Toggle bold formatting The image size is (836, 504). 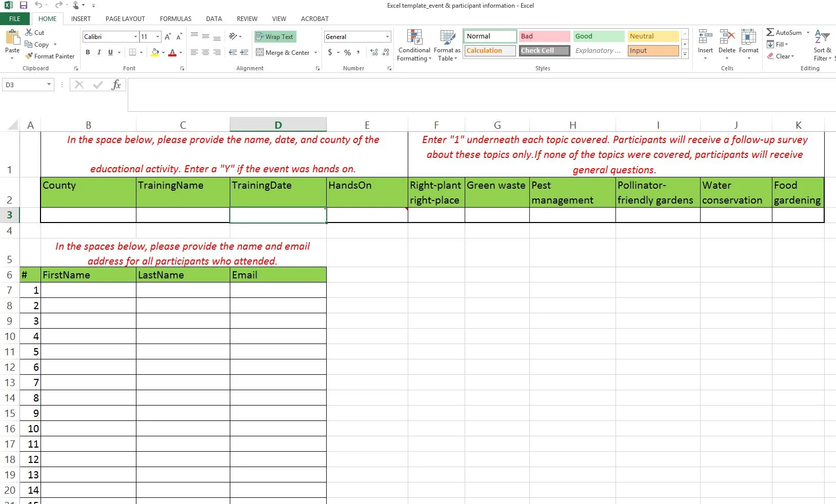pos(88,52)
